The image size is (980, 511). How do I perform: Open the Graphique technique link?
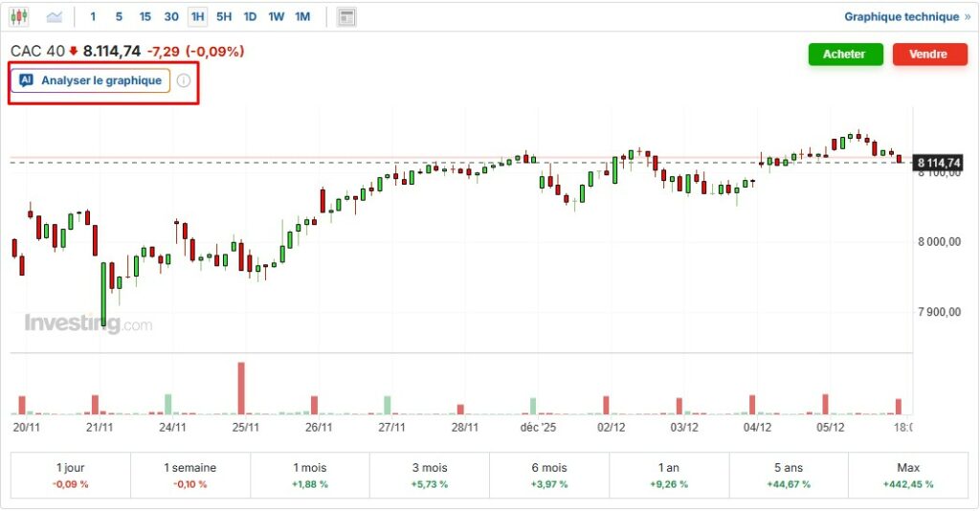point(901,16)
